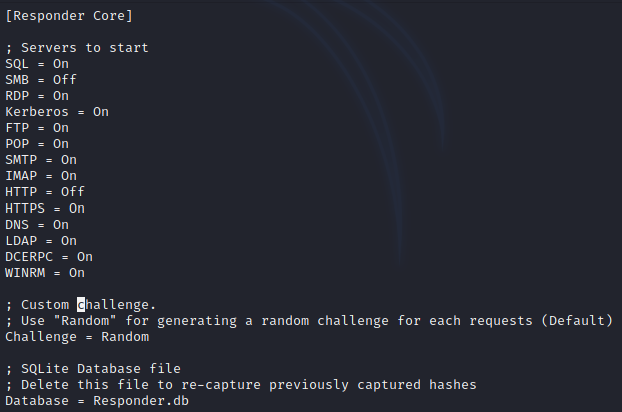Place cursor on the WINRM = On line
Screen dimensions: 622x412
[x=45, y=272]
